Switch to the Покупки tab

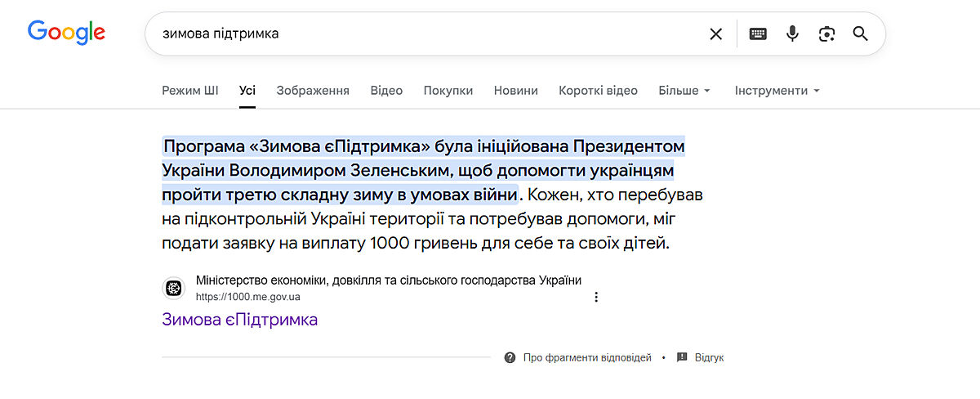click(x=448, y=91)
